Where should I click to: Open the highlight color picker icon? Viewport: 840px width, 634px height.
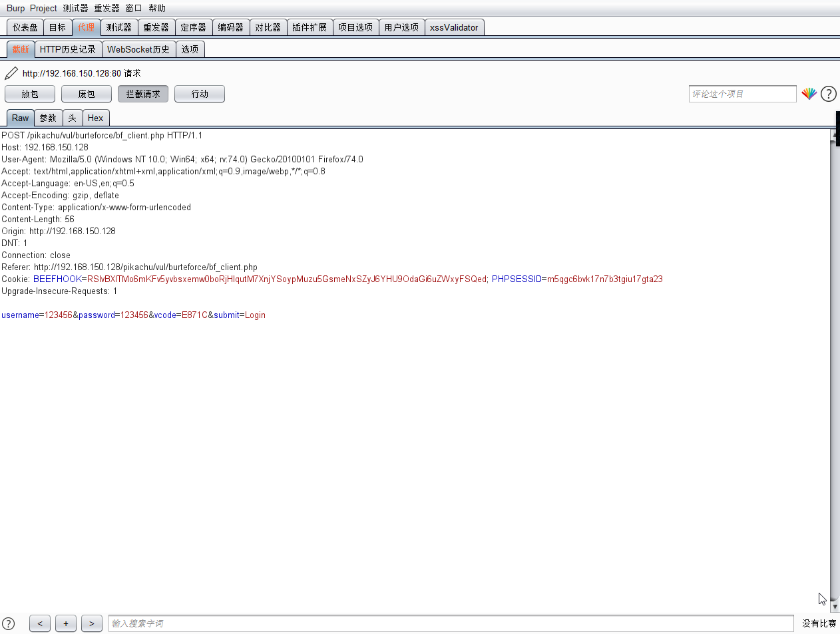click(x=809, y=94)
